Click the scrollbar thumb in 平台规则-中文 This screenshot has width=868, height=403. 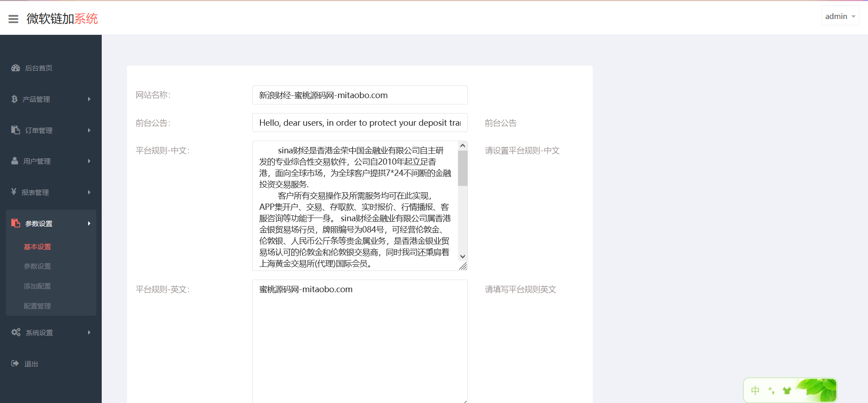(x=462, y=168)
